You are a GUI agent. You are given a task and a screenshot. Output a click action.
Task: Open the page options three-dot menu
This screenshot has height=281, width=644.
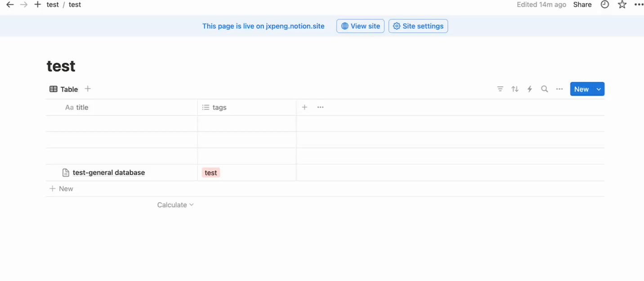coord(639,5)
